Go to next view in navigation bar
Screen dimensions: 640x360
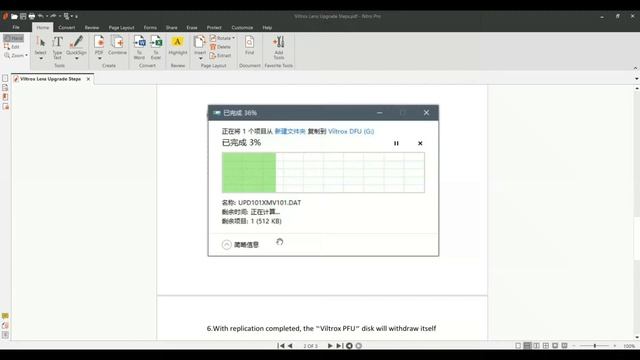pyautogui.click(x=359, y=346)
